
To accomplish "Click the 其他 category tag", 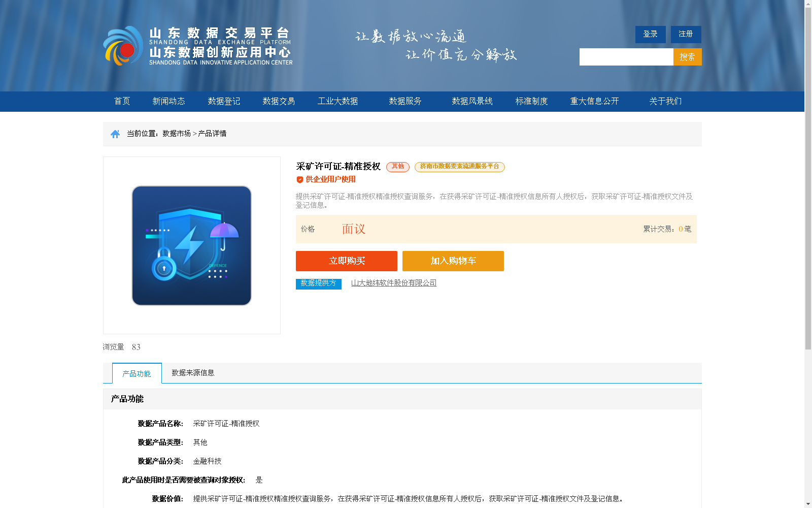I will [x=398, y=167].
